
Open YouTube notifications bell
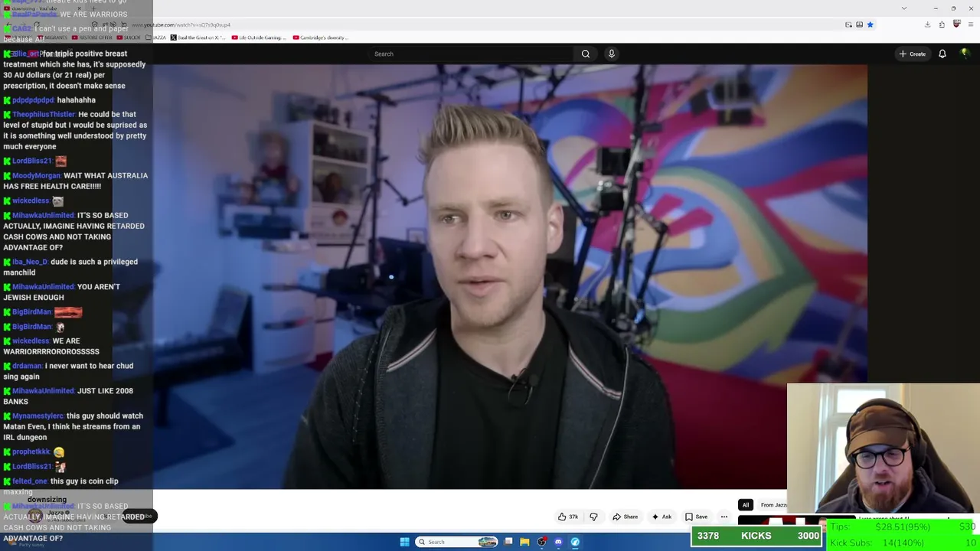(942, 54)
